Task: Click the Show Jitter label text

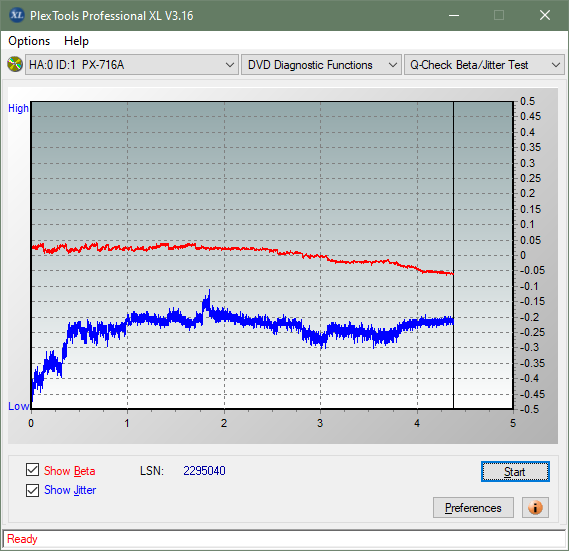Action: 70,490
